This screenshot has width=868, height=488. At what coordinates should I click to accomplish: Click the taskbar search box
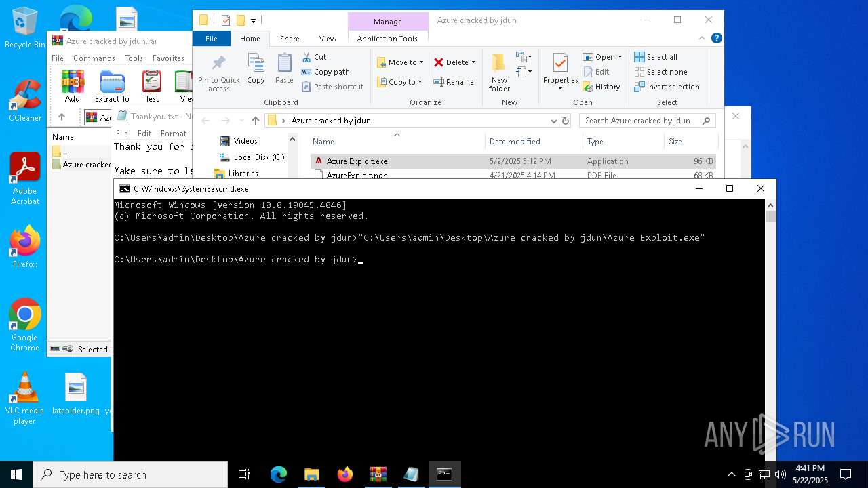tap(130, 474)
